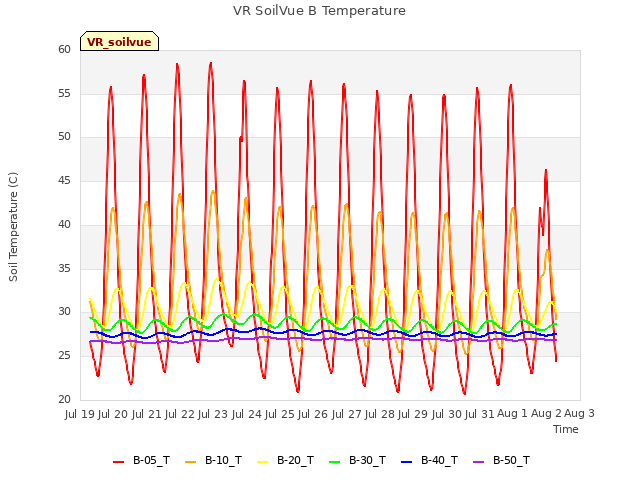Viewport: 640px width, 480px height.
Task: Click the B-50_T purple legend swatch
Action: click(x=478, y=462)
